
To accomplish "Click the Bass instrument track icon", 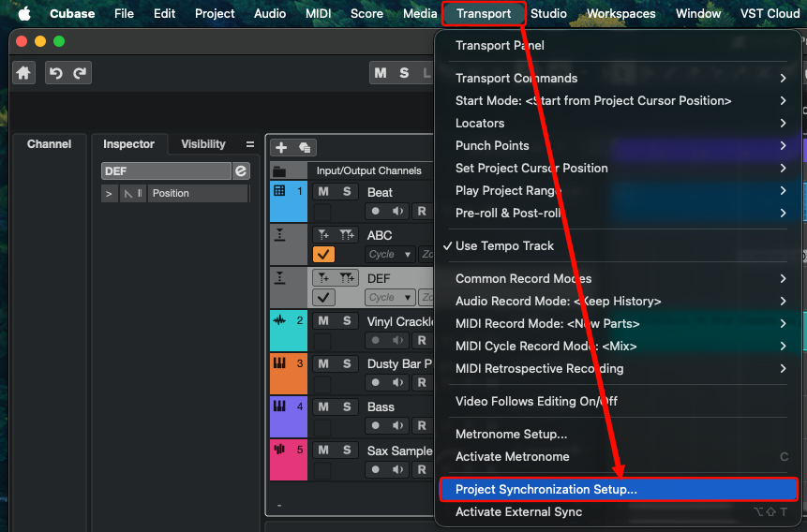I will point(279,406).
